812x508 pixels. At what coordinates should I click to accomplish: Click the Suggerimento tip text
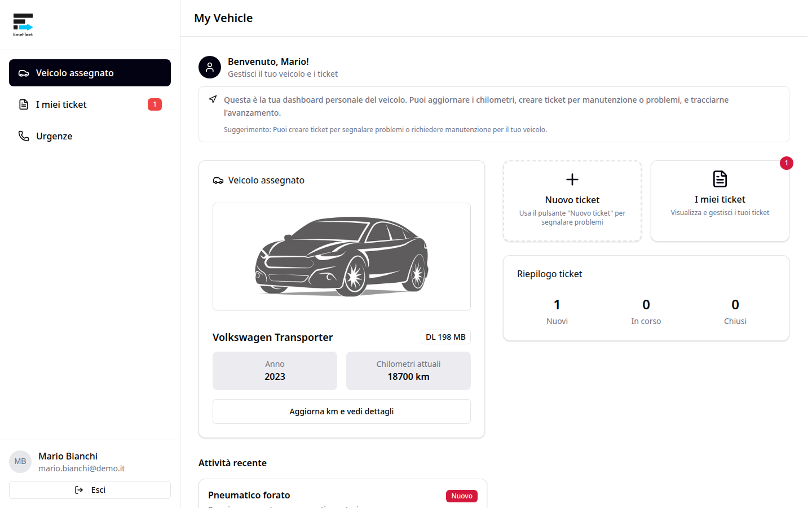click(x=385, y=130)
